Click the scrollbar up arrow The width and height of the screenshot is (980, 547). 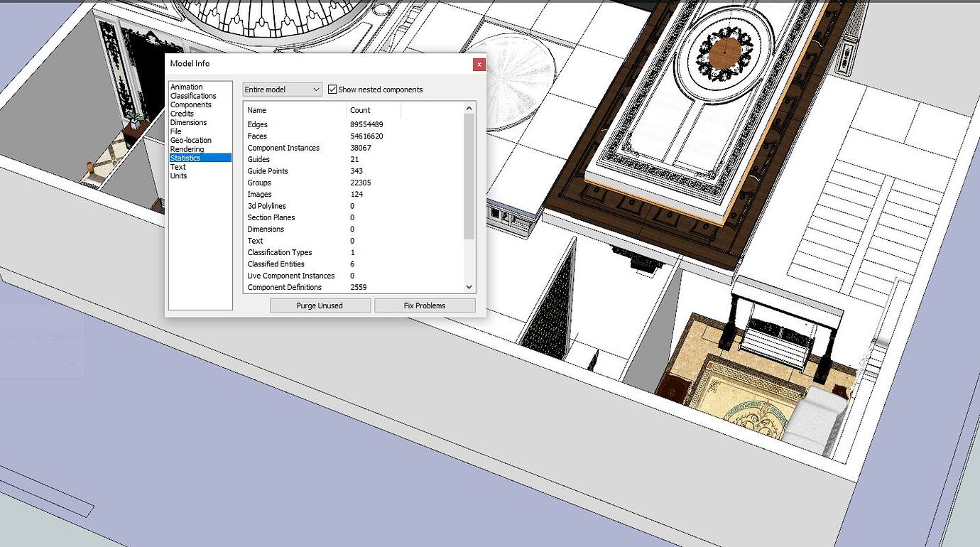pyautogui.click(x=468, y=107)
